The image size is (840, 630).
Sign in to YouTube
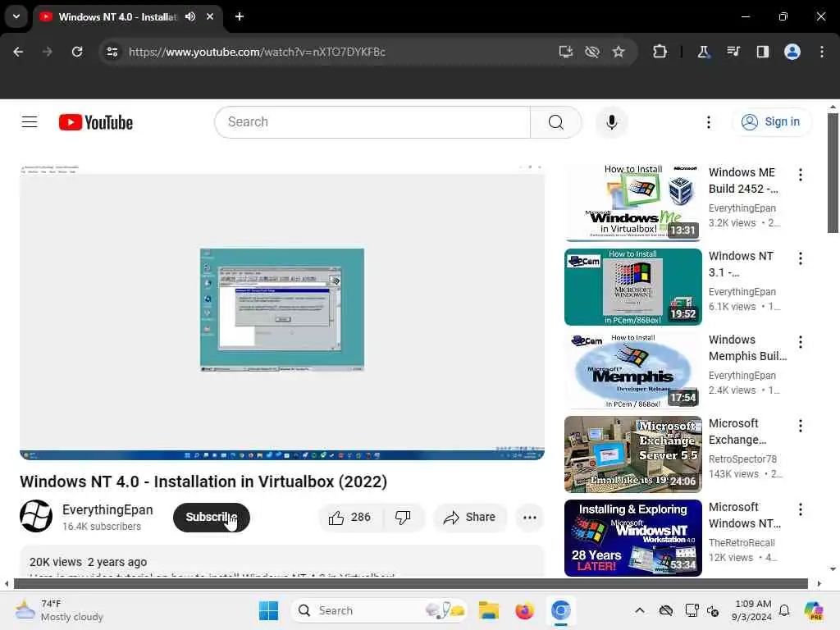click(x=771, y=122)
